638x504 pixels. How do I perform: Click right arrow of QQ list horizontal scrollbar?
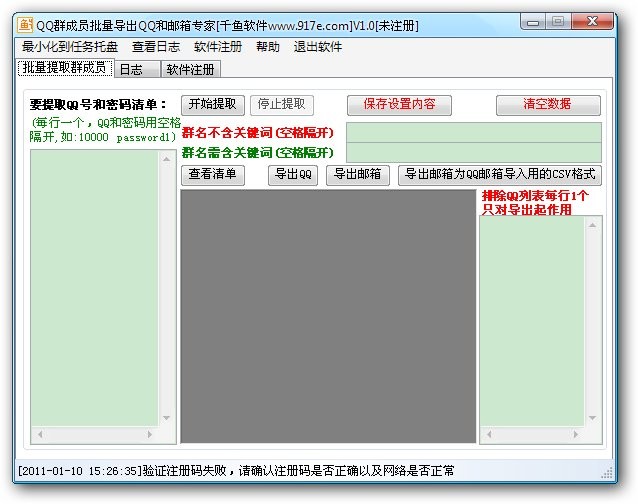(150, 434)
